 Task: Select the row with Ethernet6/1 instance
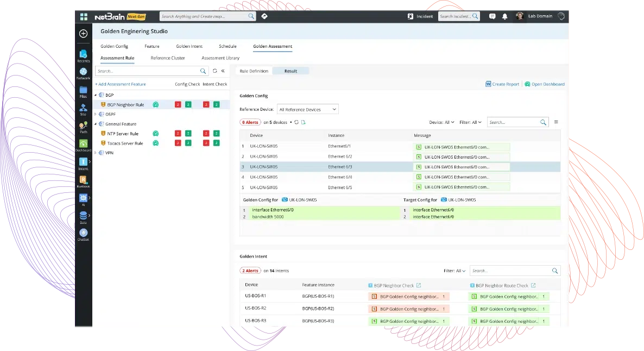400,146
